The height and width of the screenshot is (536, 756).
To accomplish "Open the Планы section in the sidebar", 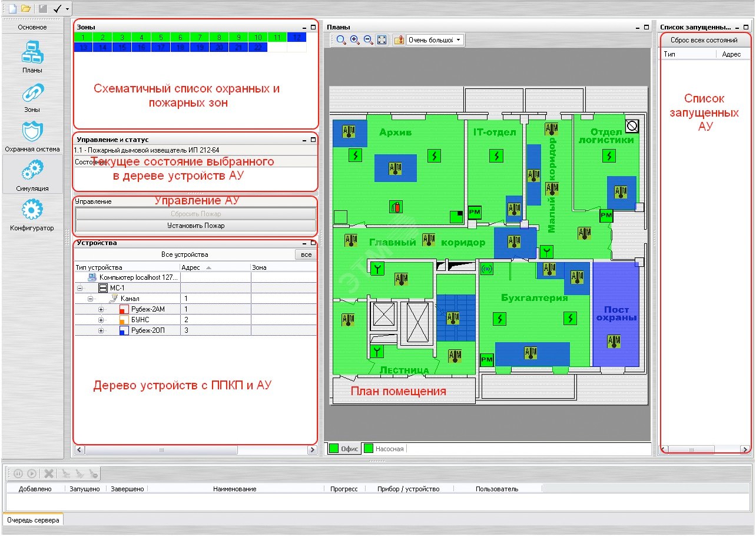I will (32, 58).
